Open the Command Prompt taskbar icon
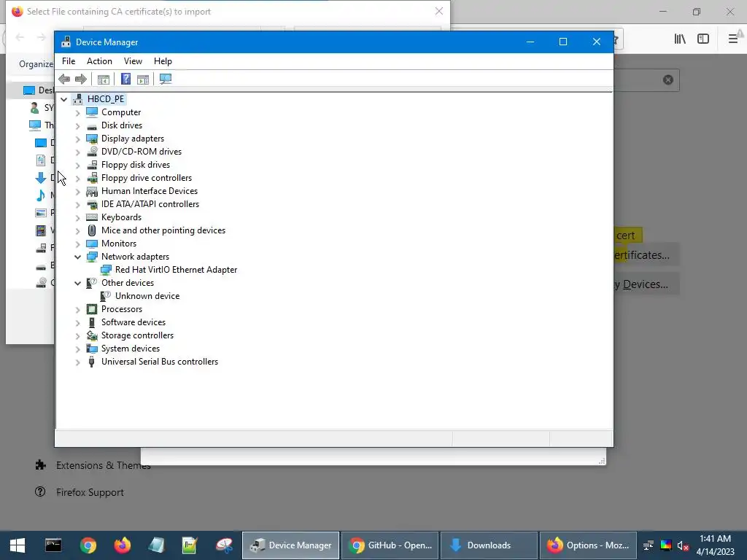This screenshot has width=747, height=560. tap(53, 545)
